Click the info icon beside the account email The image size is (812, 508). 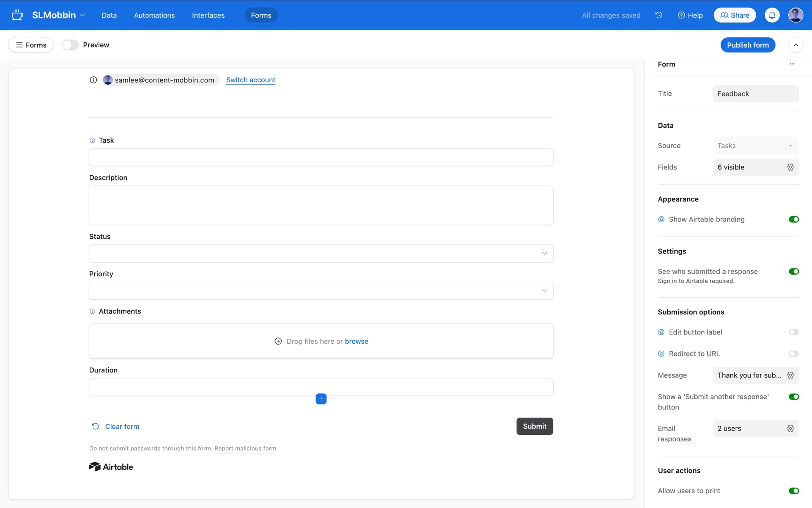click(93, 80)
